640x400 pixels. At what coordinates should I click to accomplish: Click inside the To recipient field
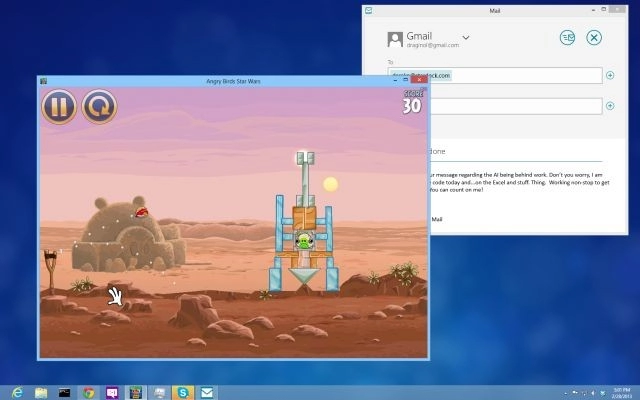coord(495,76)
